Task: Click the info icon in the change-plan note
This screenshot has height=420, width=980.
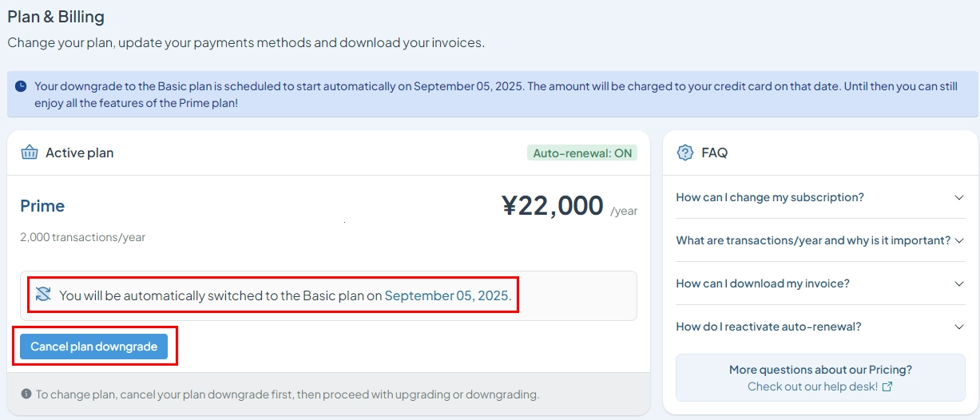Action: 26,394
